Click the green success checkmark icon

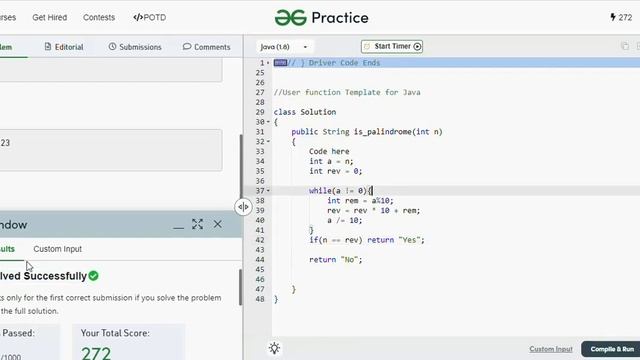coord(93,276)
